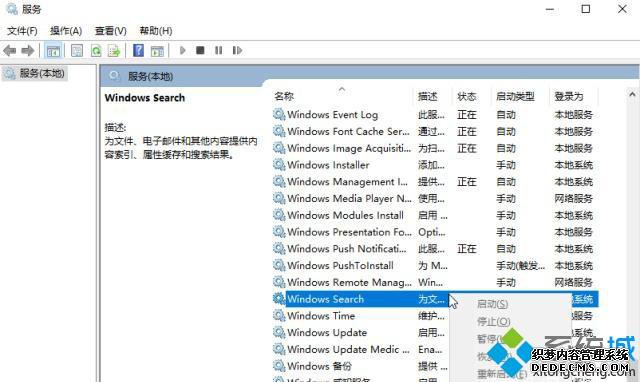Select the highlighted Windows Search service name
This screenshot has width=640, height=382.
325,299
